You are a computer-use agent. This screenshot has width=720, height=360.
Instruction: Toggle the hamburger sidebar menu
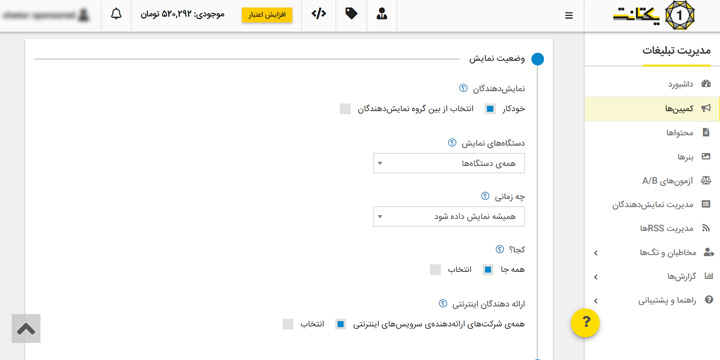click(569, 16)
